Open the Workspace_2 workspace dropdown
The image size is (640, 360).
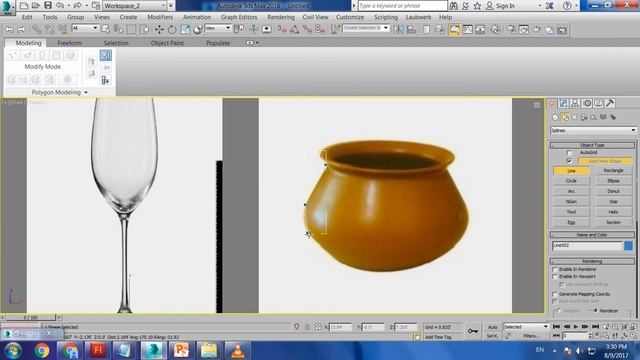tap(135, 6)
